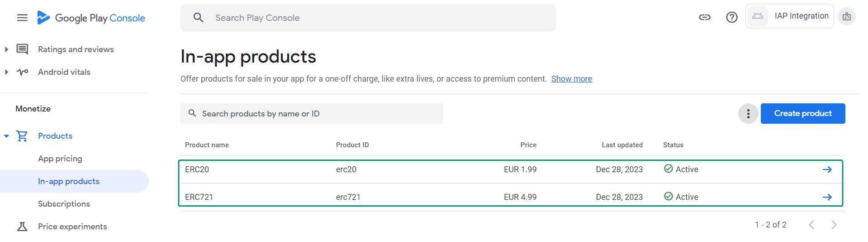Go to Subscriptions page
The width and height of the screenshot is (868, 242).
click(x=64, y=204)
